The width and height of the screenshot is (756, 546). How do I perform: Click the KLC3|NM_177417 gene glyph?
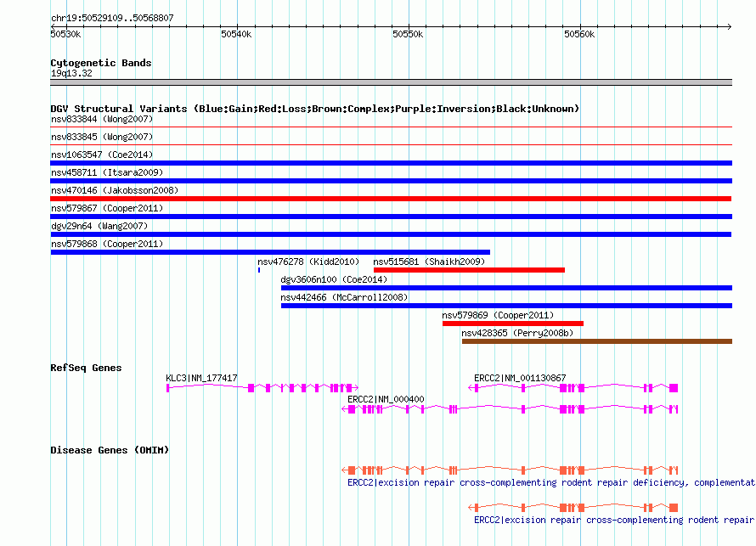point(262,387)
